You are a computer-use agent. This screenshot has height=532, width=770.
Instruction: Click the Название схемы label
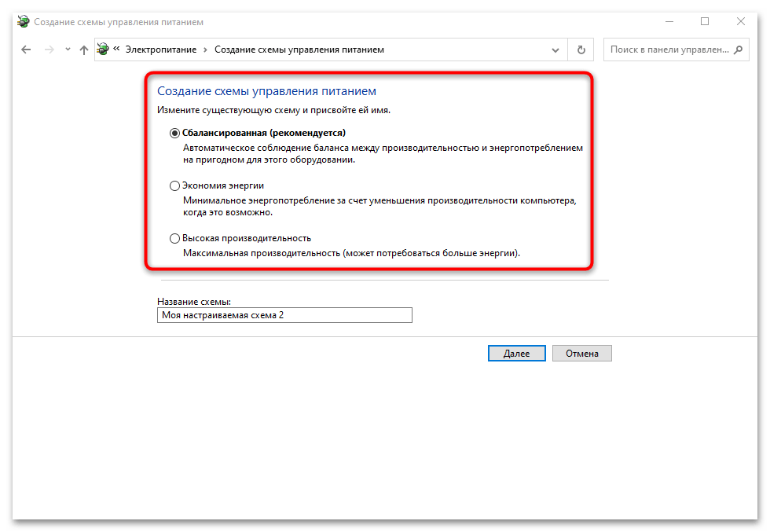pyautogui.click(x=194, y=302)
